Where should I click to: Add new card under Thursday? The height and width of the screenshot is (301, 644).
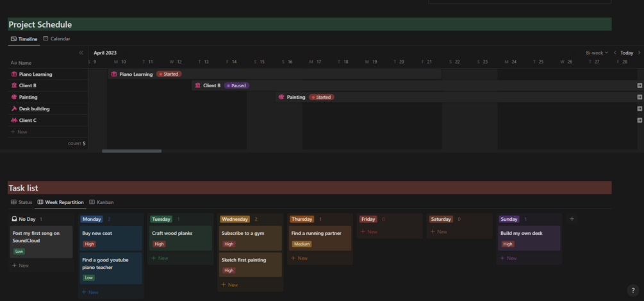click(x=299, y=258)
